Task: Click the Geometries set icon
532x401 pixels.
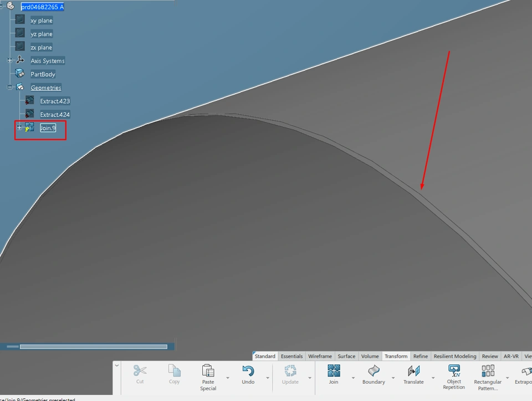Action: [x=20, y=87]
